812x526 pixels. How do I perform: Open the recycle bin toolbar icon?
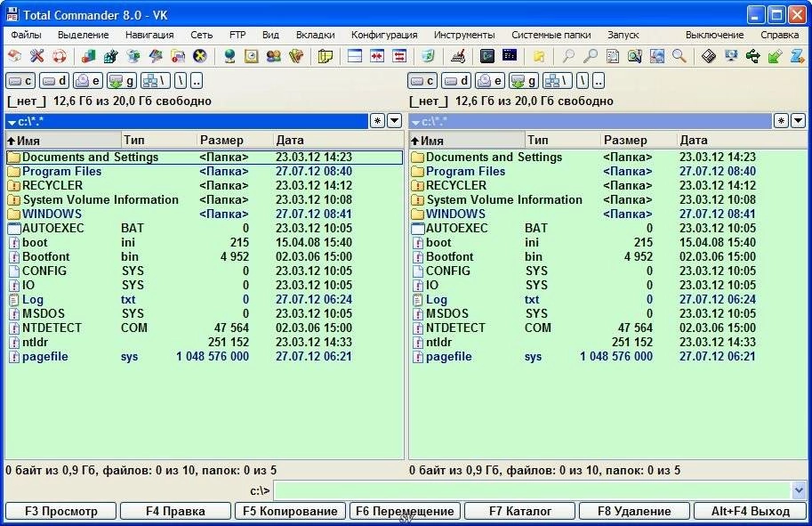coord(428,55)
